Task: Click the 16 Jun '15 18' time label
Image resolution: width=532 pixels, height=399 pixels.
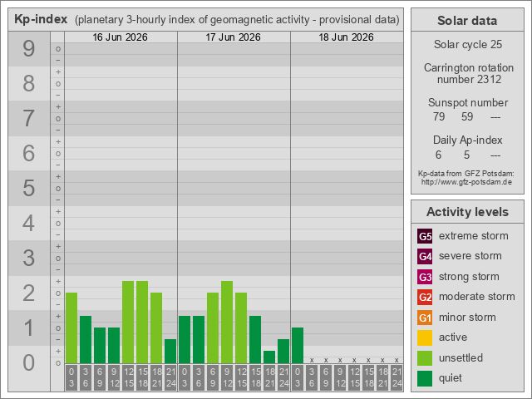Action: 142,377
